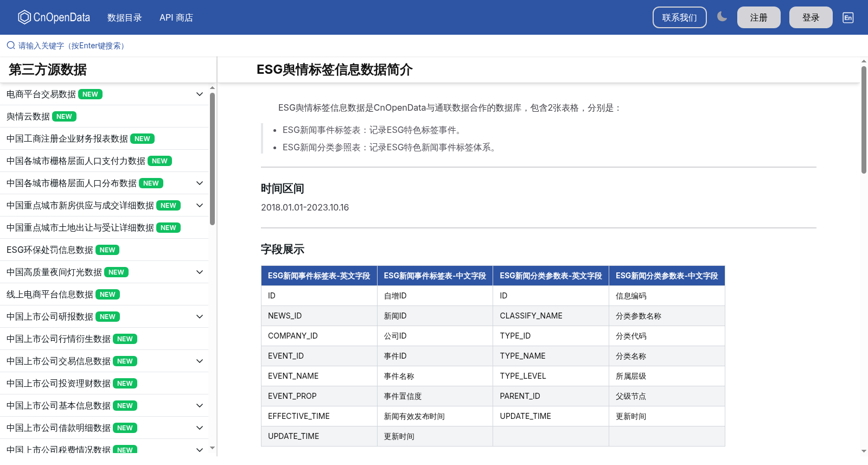Viewport: 868px width, 465px height.
Task: Click NEW badge beside 线上电商平台信息数据
Action: click(x=107, y=295)
